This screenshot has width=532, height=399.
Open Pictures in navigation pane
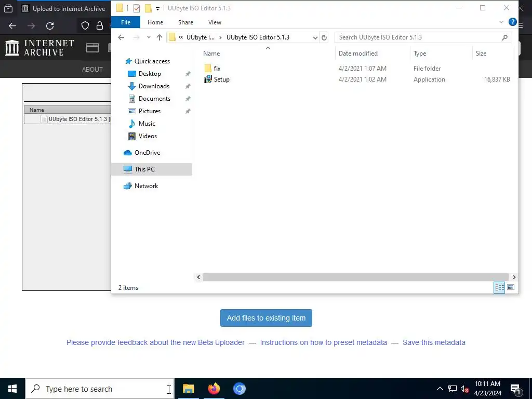tap(149, 111)
